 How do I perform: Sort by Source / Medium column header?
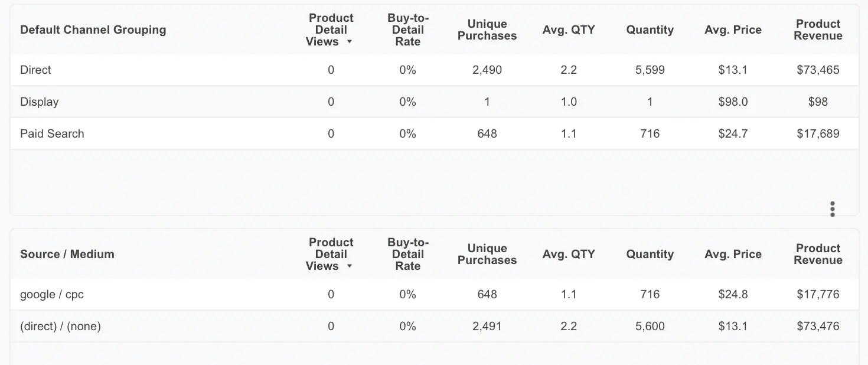[67, 255]
